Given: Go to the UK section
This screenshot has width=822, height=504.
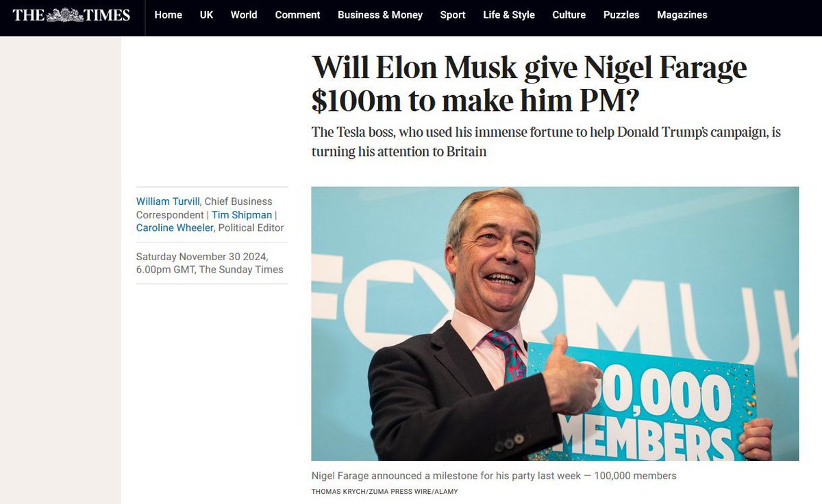Looking at the screenshot, I should [x=207, y=15].
